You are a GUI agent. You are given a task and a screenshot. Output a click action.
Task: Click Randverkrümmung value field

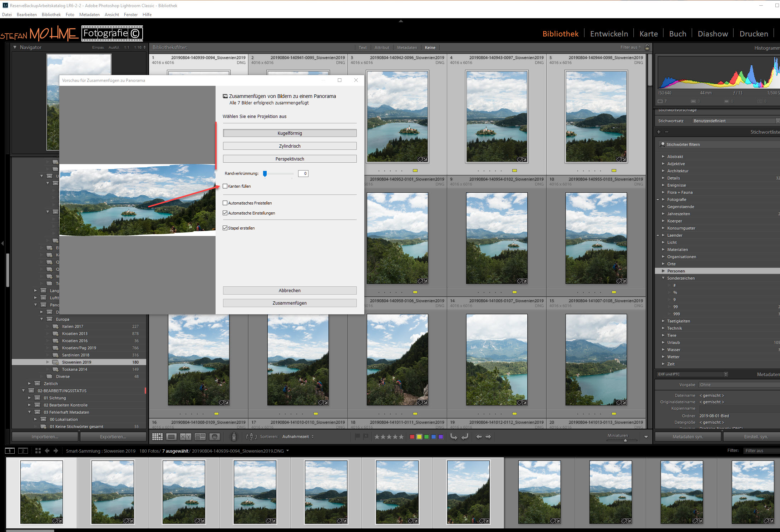(303, 173)
